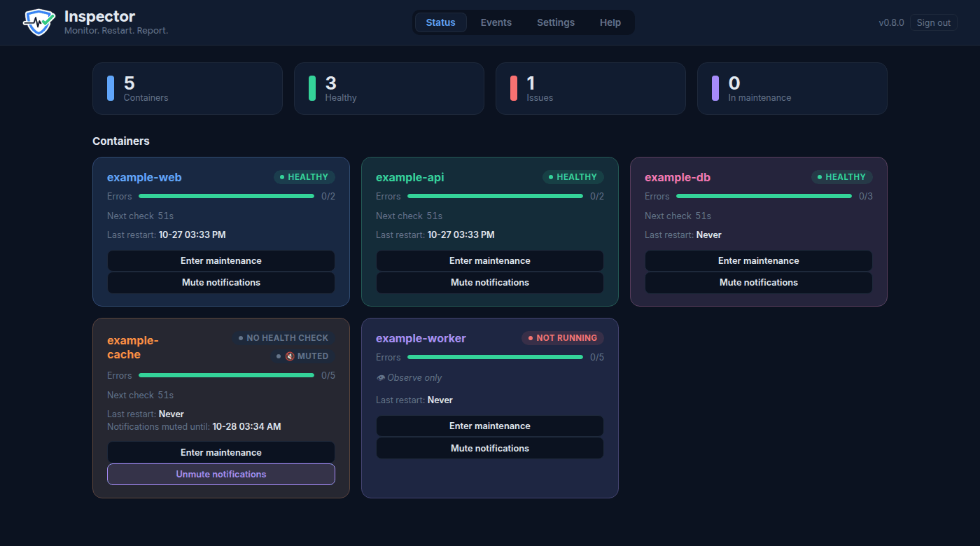
Task: Click the example-db container name
Action: click(x=678, y=177)
